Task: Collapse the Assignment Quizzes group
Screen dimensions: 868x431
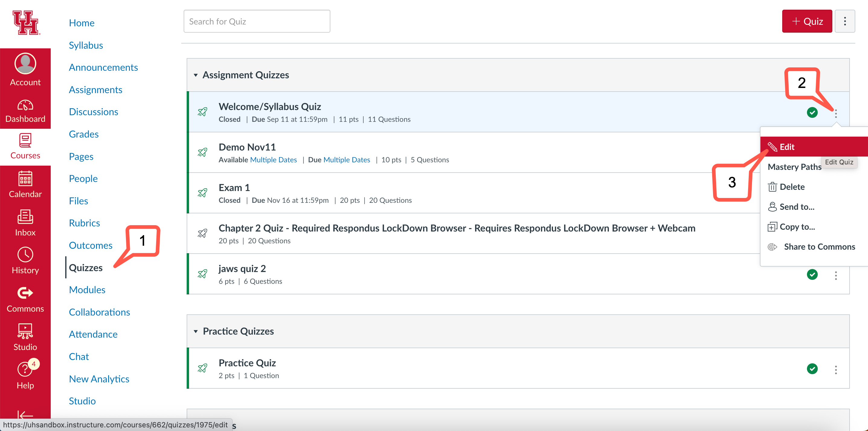Action: tap(196, 75)
